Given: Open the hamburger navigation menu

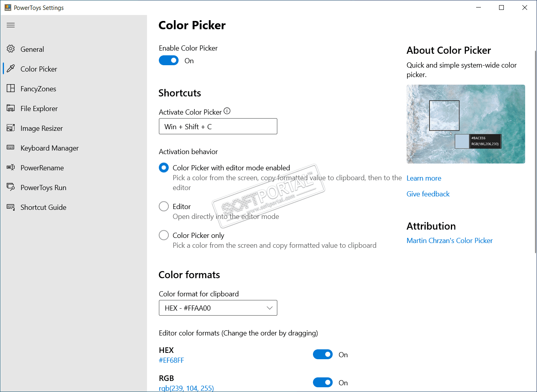Looking at the screenshot, I should pos(11,25).
